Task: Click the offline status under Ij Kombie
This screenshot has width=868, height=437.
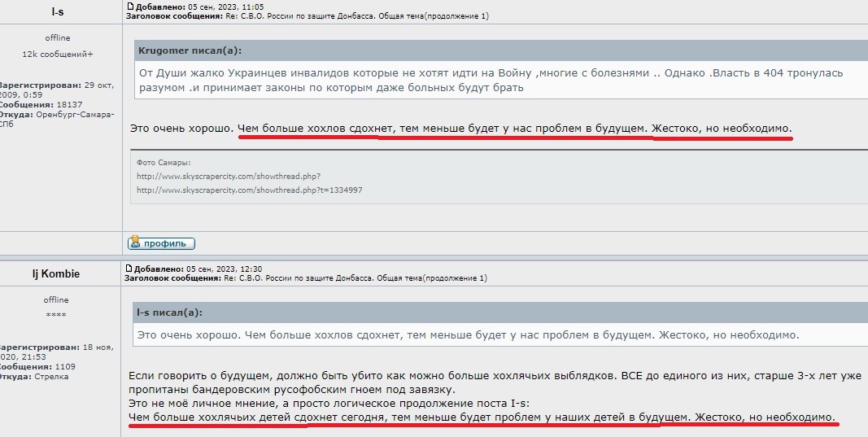Action: tap(57, 299)
